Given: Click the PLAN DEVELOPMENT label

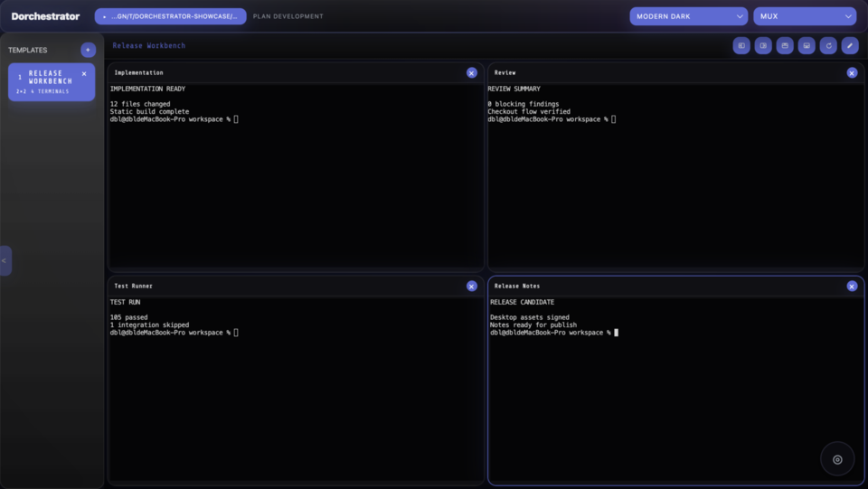Looking at the screenshot, I should coord(288,16).
